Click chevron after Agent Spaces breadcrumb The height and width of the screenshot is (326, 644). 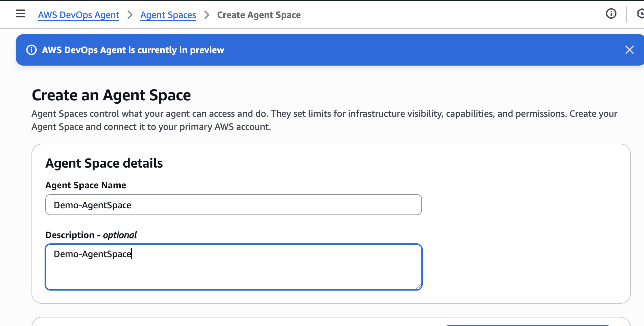207,15
